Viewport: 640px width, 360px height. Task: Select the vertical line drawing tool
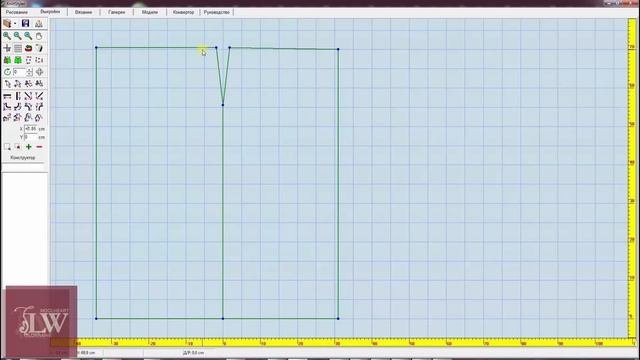[x=18, y=96]
